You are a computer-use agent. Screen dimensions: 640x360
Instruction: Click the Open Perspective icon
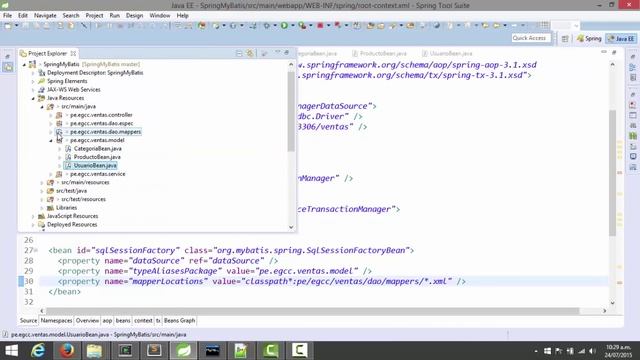click(x=565, y=38)
